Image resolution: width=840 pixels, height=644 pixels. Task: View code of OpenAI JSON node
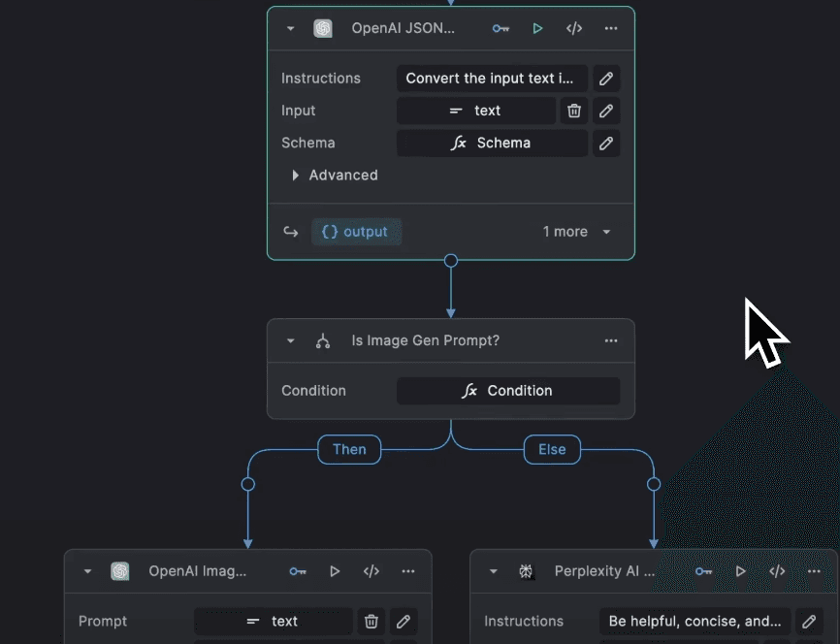pyautogui.click(x=574, y=28)
